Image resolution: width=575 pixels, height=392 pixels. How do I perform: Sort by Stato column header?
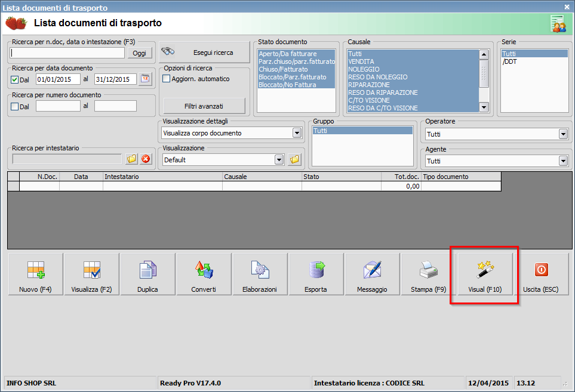pyautogui.click(x=342, y=177)
